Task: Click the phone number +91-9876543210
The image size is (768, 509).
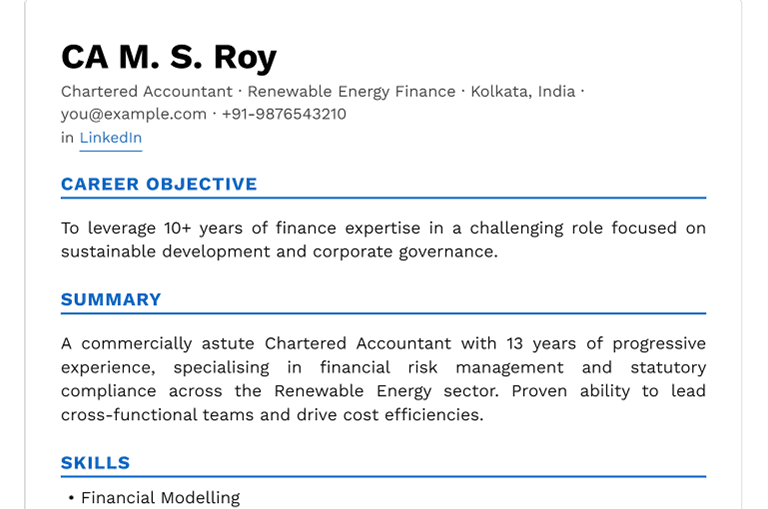Action: (284, 114)
